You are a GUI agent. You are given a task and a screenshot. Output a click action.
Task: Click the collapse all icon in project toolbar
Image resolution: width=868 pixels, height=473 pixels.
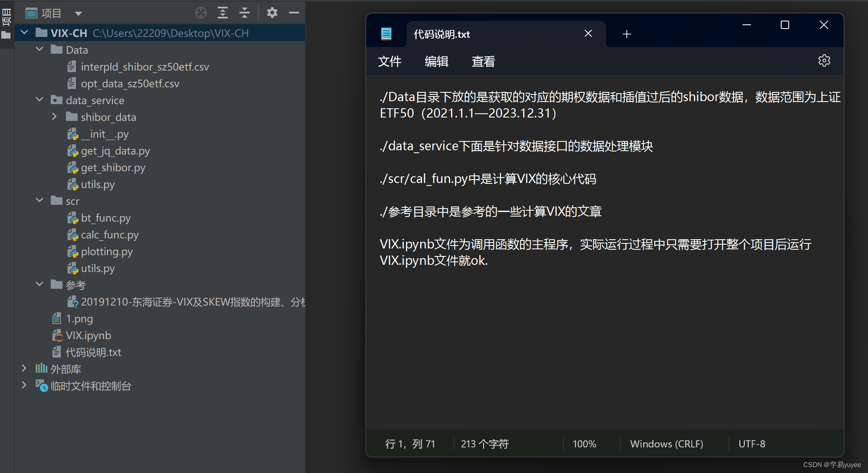[x=245, y=13]
